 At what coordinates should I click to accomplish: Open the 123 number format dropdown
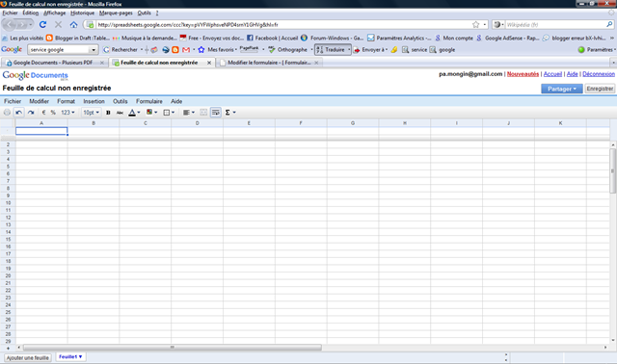click(67, 113)
